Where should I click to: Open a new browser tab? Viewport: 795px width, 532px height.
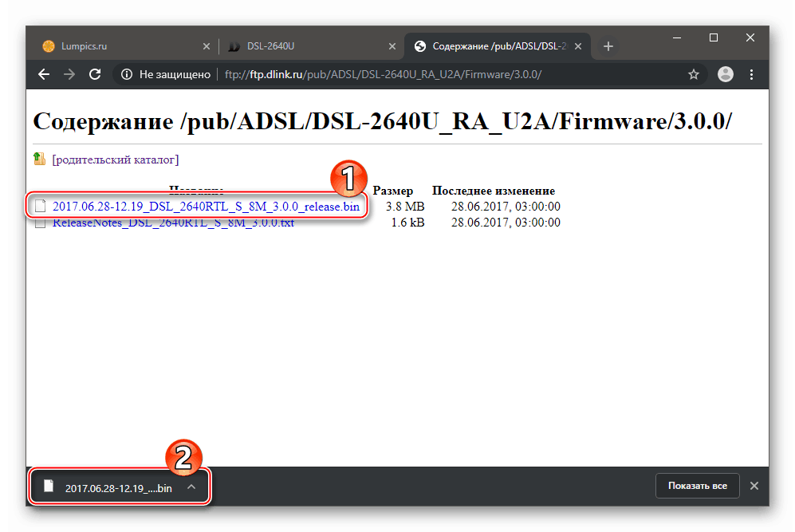point(608,46)
